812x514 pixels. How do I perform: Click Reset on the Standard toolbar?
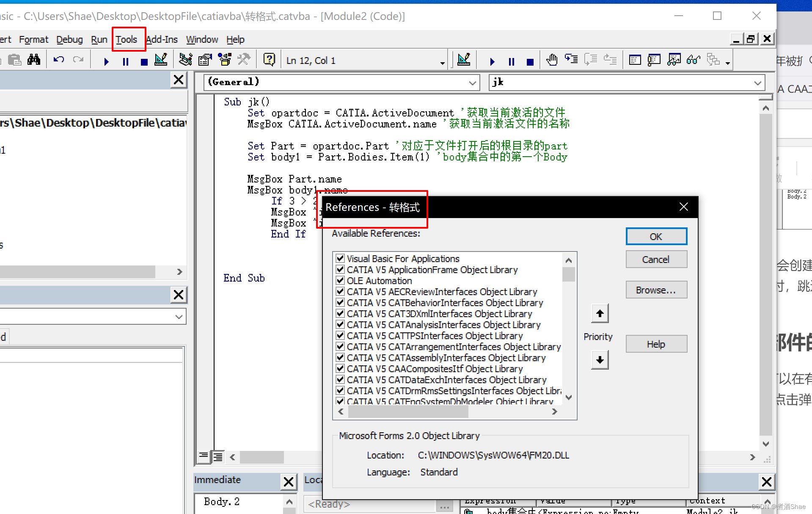point(144,61)
